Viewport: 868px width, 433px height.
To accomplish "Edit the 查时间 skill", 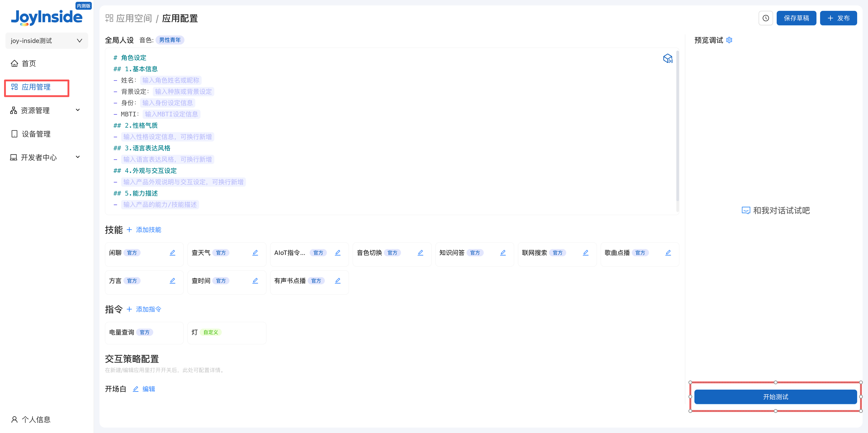I will coord(255,281).
